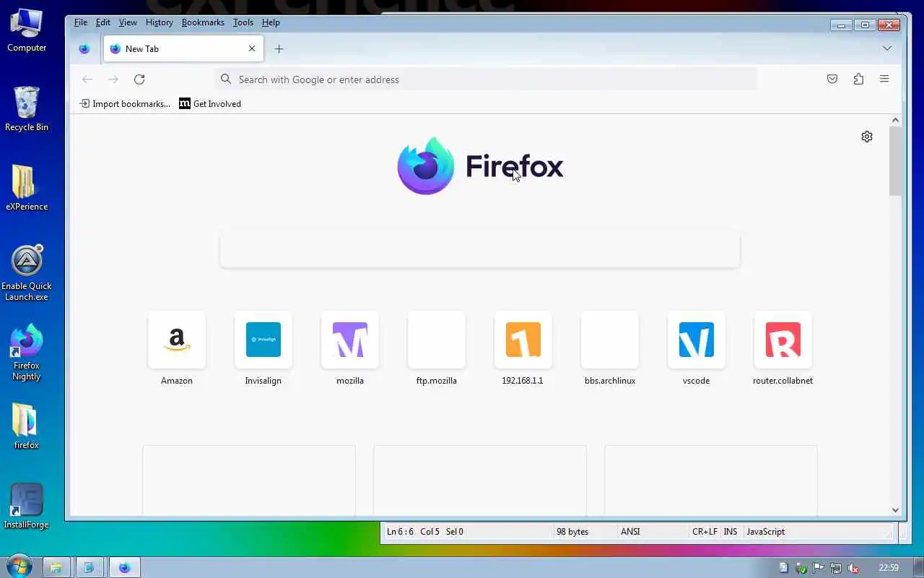Click the taskbar clock showing 22:59
This screenshot has height=578, width=924.
889,568
